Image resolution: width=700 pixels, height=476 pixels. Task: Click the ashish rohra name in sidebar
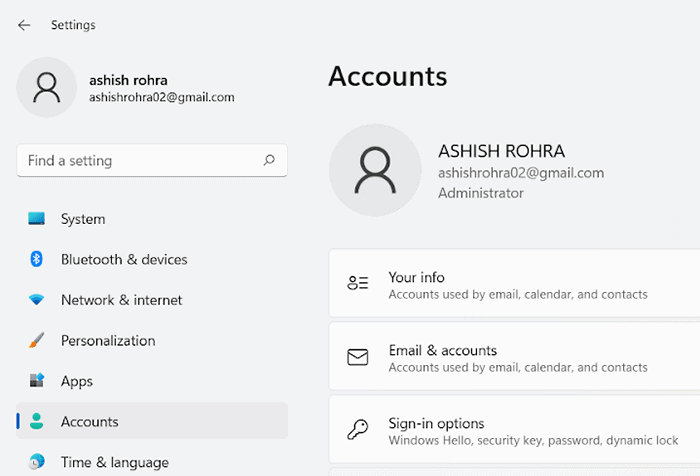[x=129, y=80]
